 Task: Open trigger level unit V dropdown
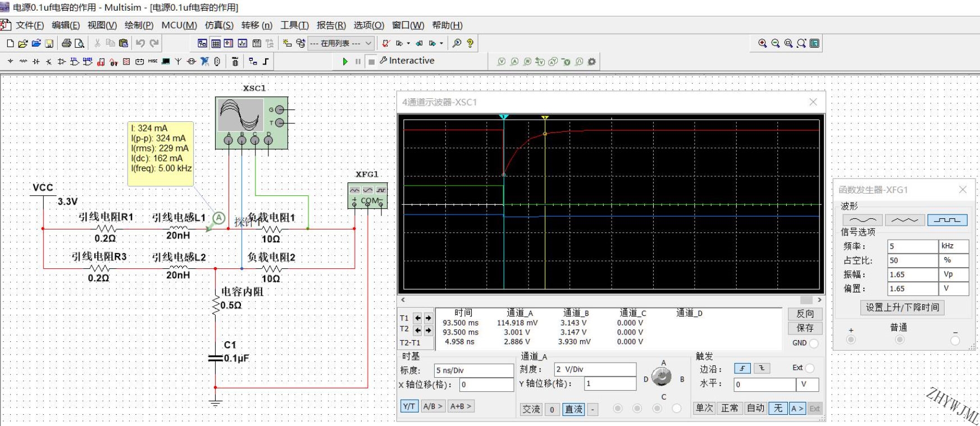(808, 384)
